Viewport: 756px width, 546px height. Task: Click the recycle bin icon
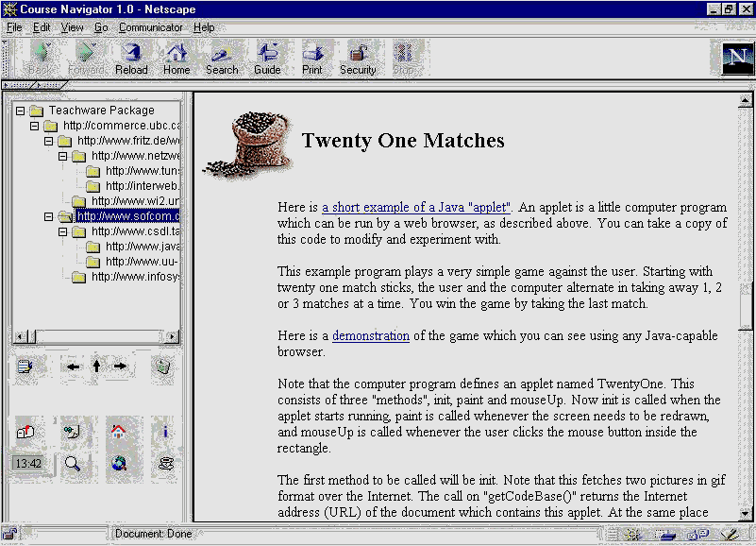162,367
